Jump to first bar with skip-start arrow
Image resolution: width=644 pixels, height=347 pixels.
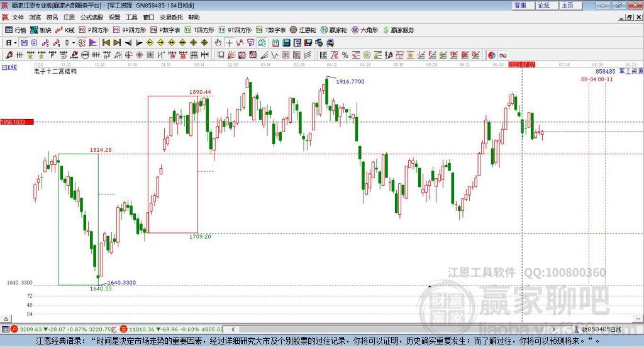coord(106,43)
